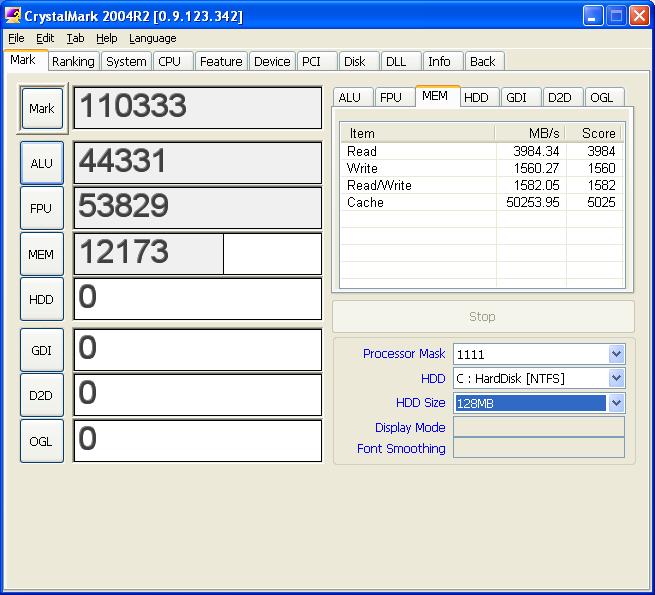
Task: Click the FPU score 53829
Action: 198,208
